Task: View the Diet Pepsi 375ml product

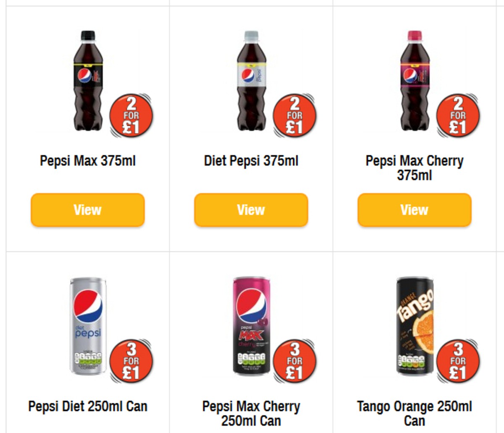Action: tap(250, 210)
